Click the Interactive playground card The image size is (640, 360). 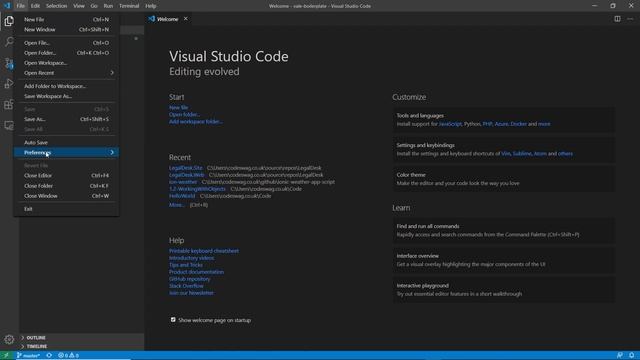(504, 289)
